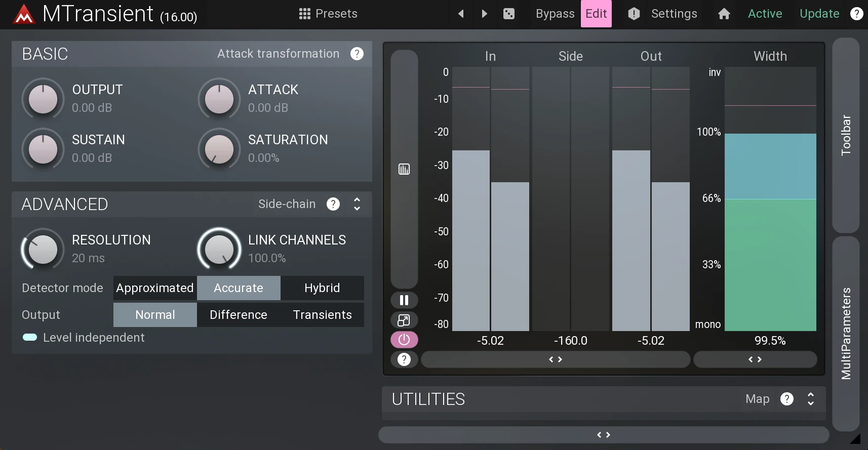
Task: Click the bottom panel collapse handle
Action: (604, 435)
